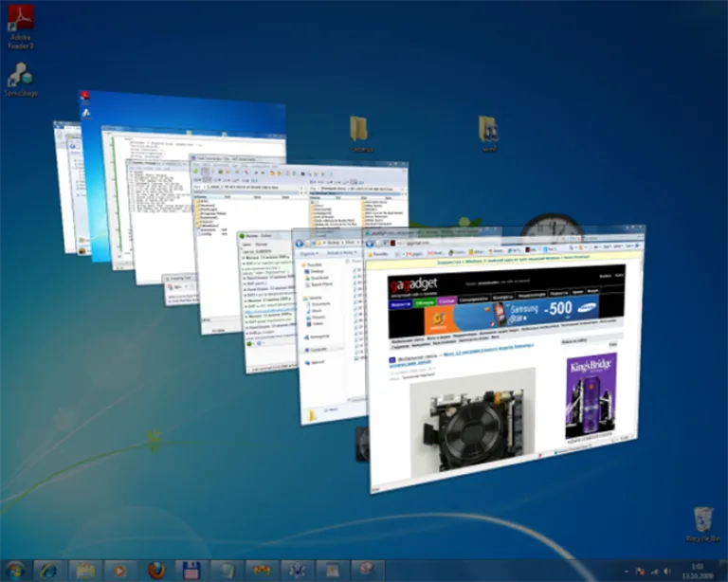The width and height of the screenshot is (728, 582).
Task: Click the blue navigation tab on gagadget
Action: [400, 304]
